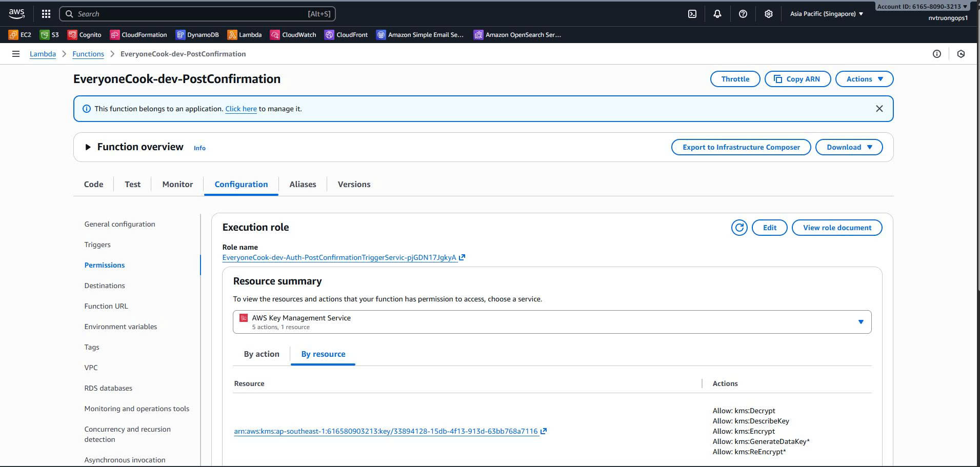Click Export to Infrastructure Composer
Viewport: 980px width, 467px height.
(x=741, y=147)
